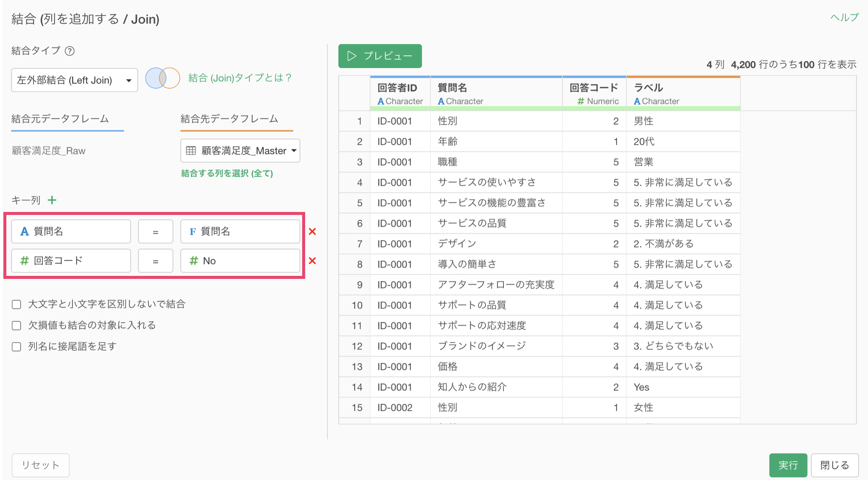Click the help question mark next to 結合タイプ
The height and width of the screenshot is (480, 868).
tap(70, 51)
